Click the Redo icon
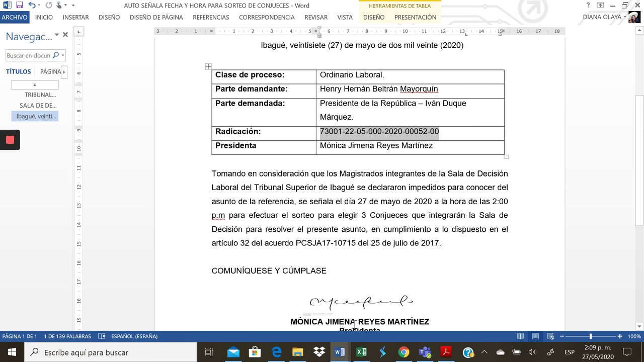 pos(48,5)
